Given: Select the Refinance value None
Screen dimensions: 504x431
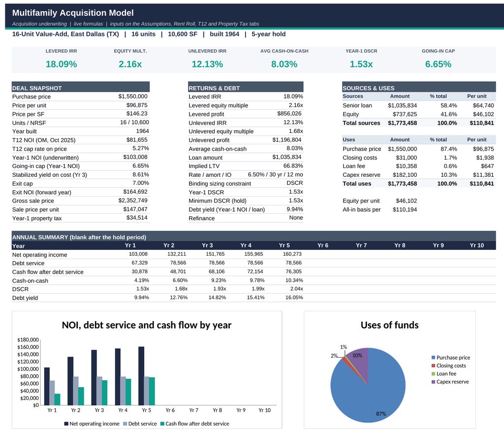Looking at the screenshot, I should 296,218.
